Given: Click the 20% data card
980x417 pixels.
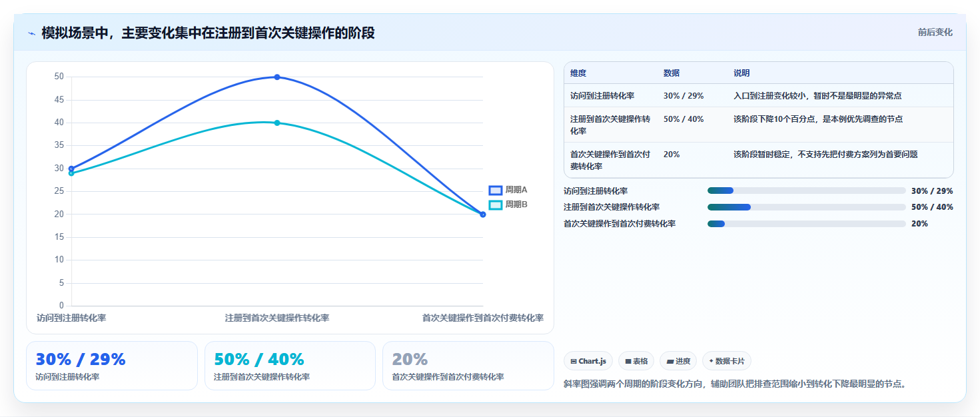Looking at the screenshot, I should pos(468,366).
